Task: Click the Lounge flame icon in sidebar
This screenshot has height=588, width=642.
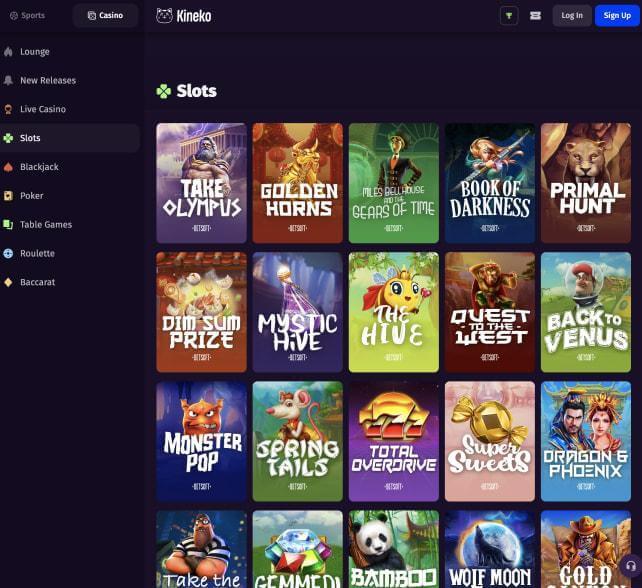Action: click(9, 52)
